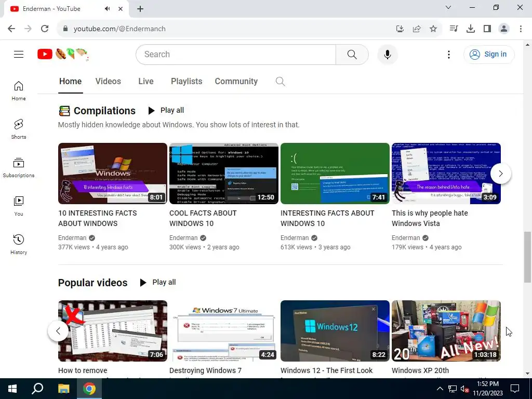Viewport: 532px width, 399px height.
Task: Open Windows taskbar search
Action: (x=37, y=389)
